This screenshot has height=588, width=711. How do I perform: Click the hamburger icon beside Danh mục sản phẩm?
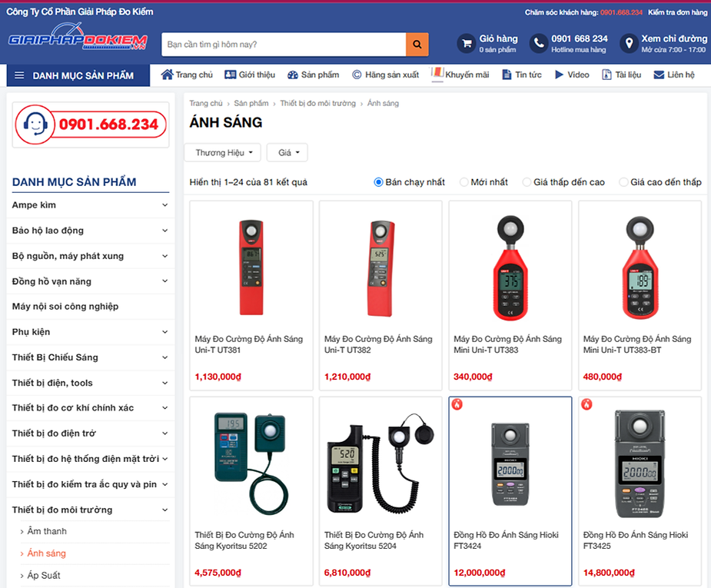pos(19,75)
